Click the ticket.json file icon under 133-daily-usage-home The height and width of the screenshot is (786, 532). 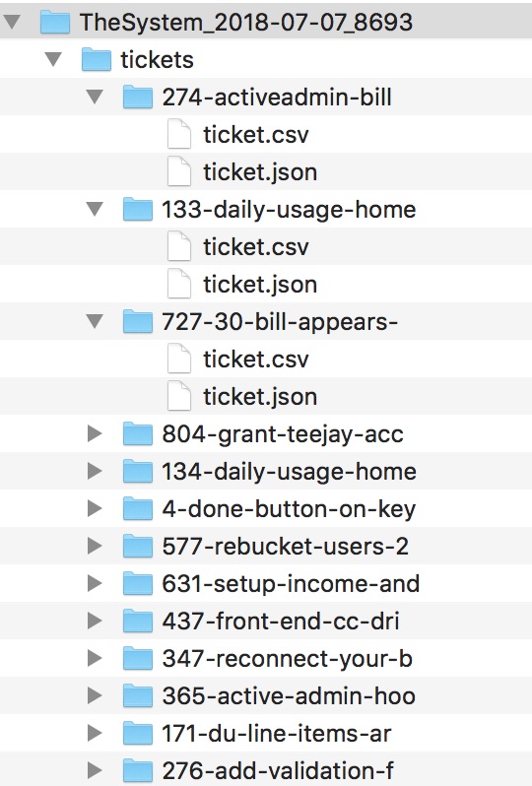click(x=179, y=285)
